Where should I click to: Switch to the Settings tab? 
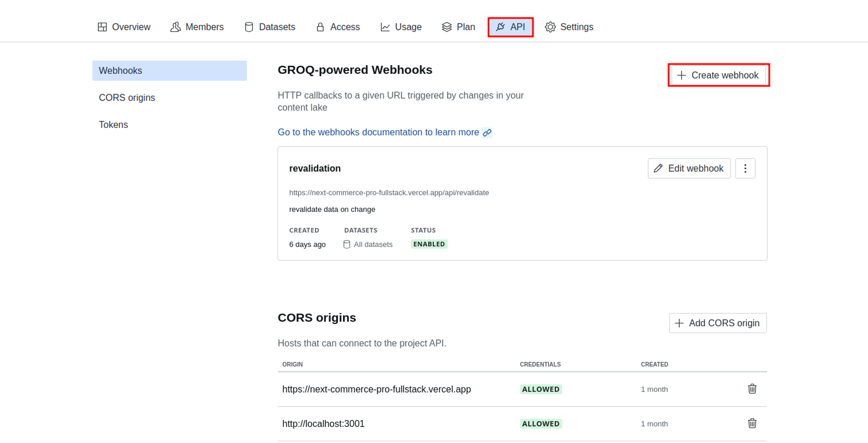[569, 27]
